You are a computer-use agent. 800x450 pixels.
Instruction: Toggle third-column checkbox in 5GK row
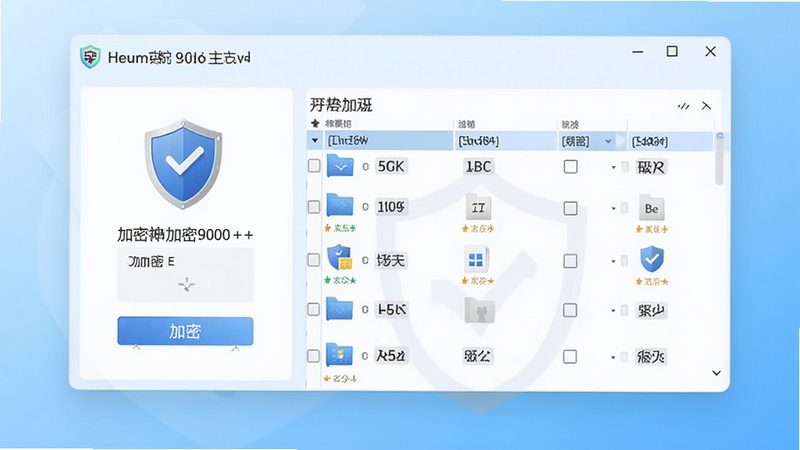coord(570,167)
